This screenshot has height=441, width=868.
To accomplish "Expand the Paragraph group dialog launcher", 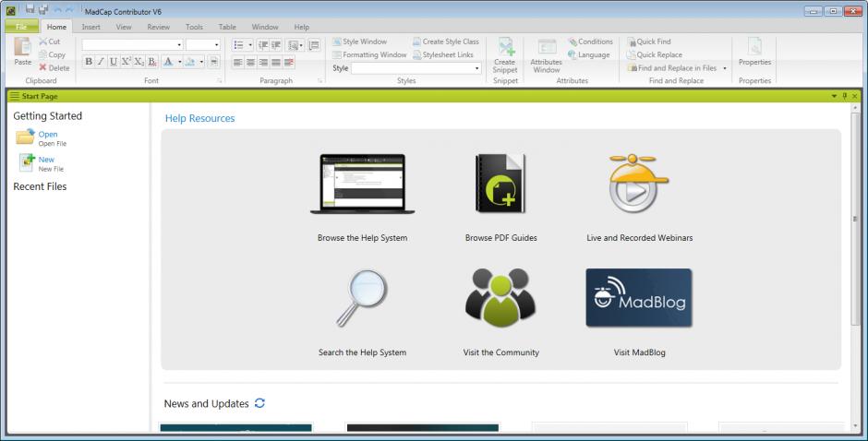I will click(x=320, y=81).
